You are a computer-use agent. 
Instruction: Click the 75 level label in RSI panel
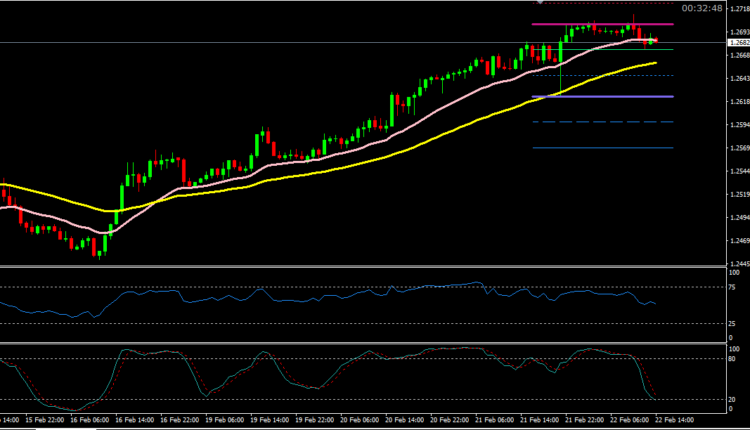735,287
